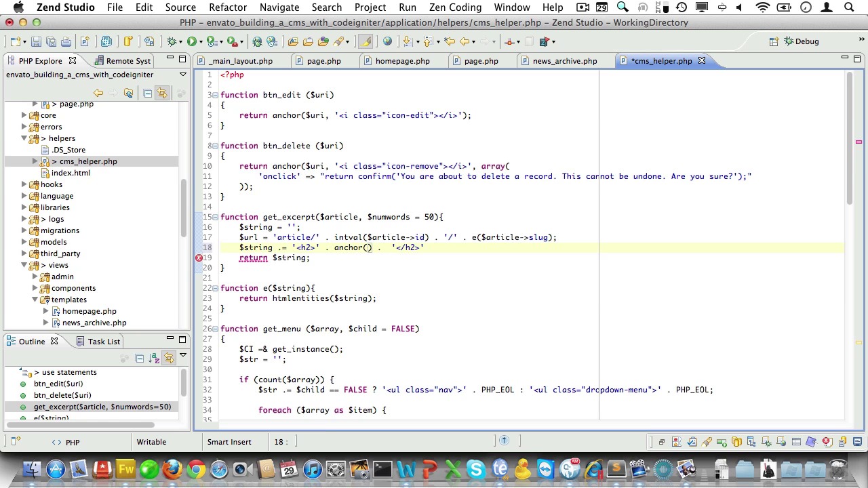The height and width of the screenshot is (488, 868).
Task: Switch to Remote Systems tab
Action: pos(123,61)
